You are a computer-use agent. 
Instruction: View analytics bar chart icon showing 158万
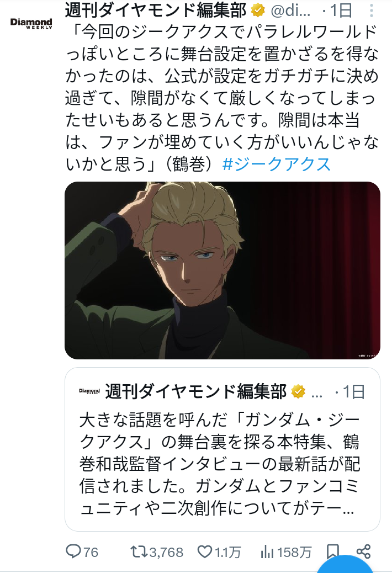267,552
